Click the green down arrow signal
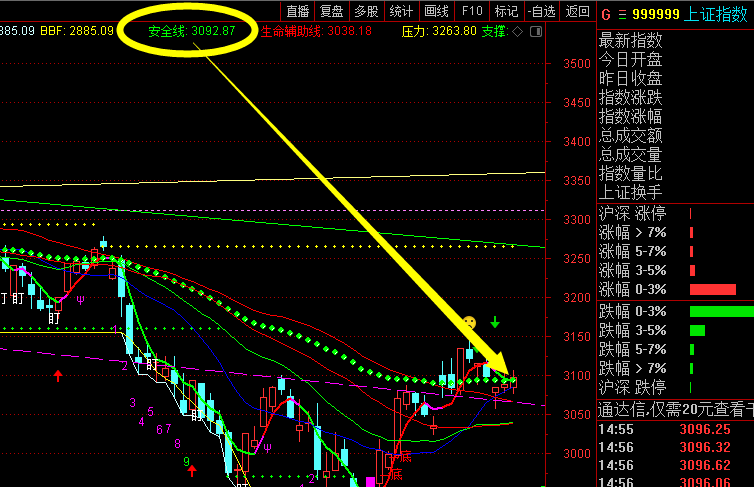754x487 pixels. coord(495,322)
